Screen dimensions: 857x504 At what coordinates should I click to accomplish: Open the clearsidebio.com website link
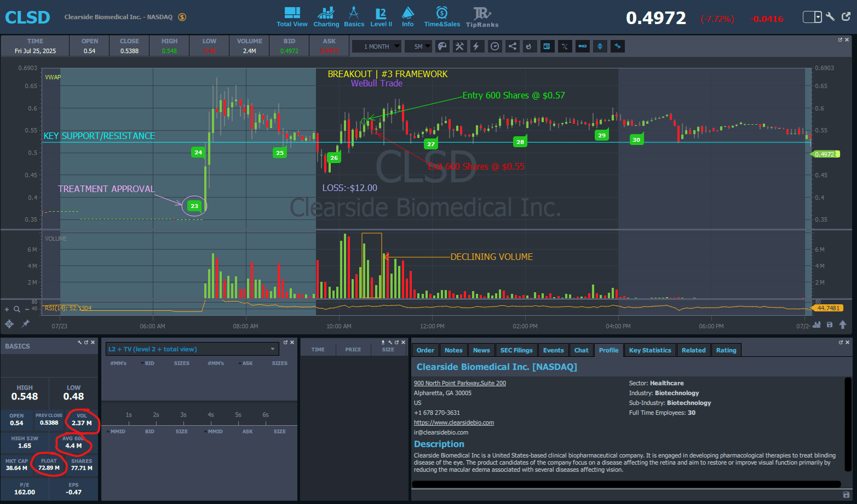tap(453, 422)
